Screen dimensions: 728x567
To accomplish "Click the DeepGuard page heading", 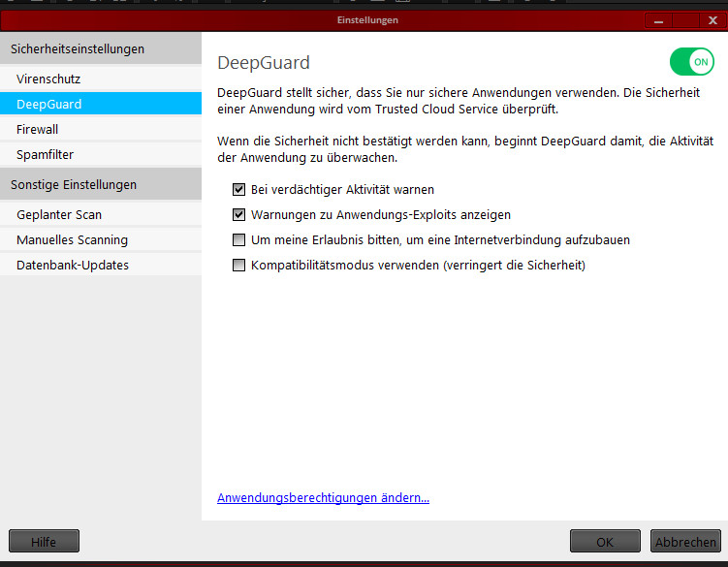I will pyautogui.click(x=264, y=63).
